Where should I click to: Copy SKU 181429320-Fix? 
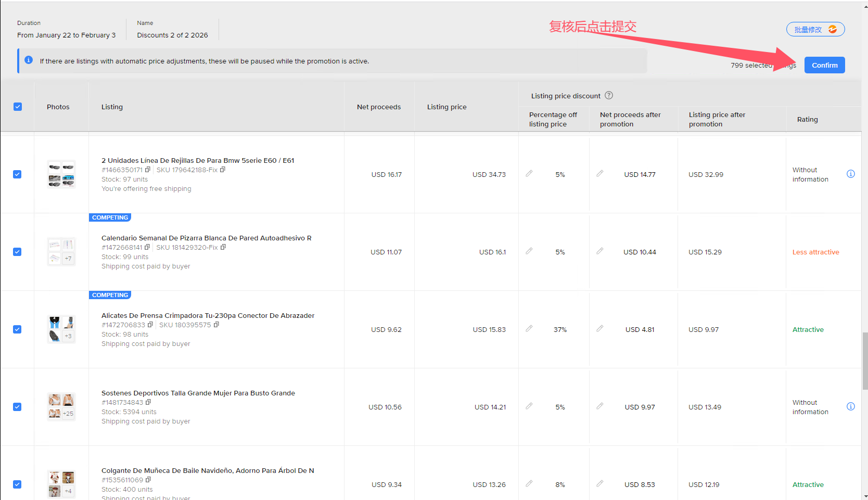click(x=223, y=247)
